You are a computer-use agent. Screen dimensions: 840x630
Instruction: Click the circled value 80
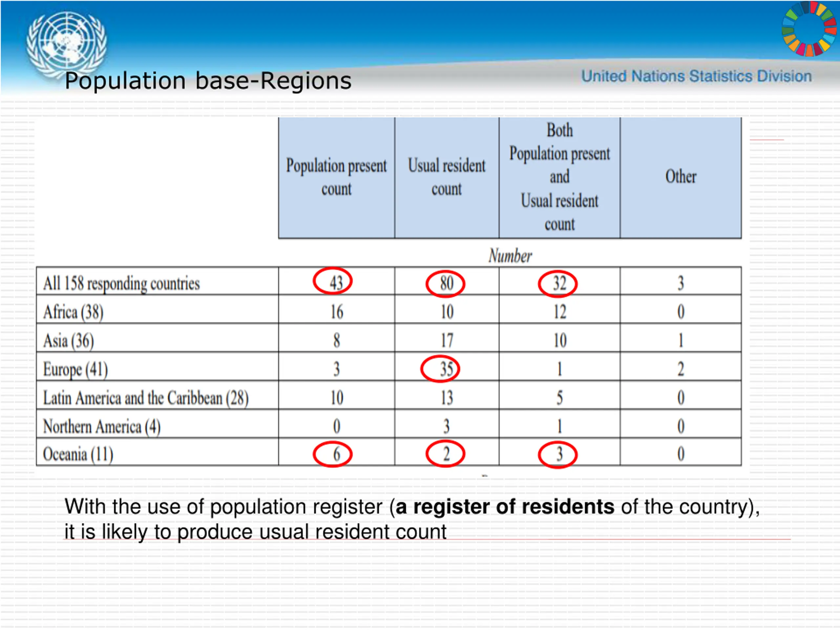tap(446, 284)
